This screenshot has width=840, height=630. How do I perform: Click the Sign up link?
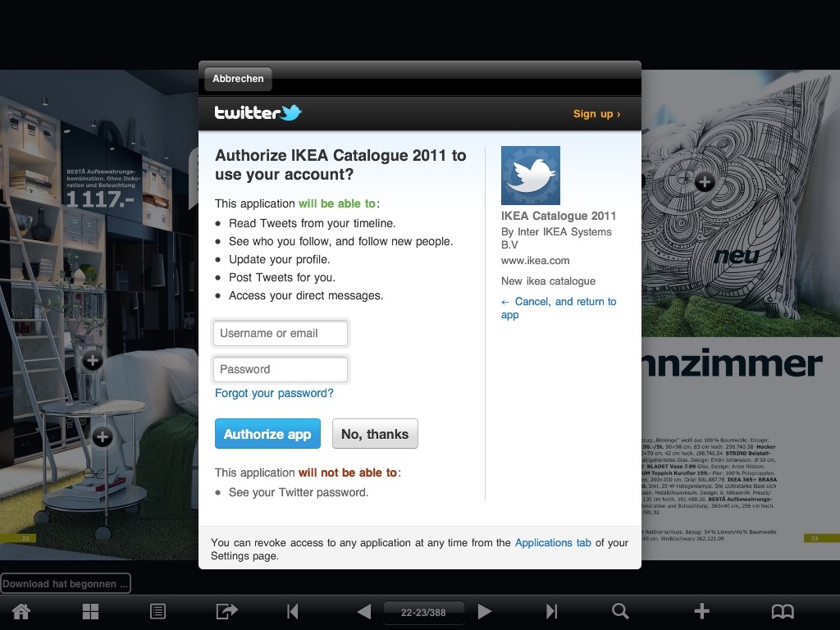596,114
